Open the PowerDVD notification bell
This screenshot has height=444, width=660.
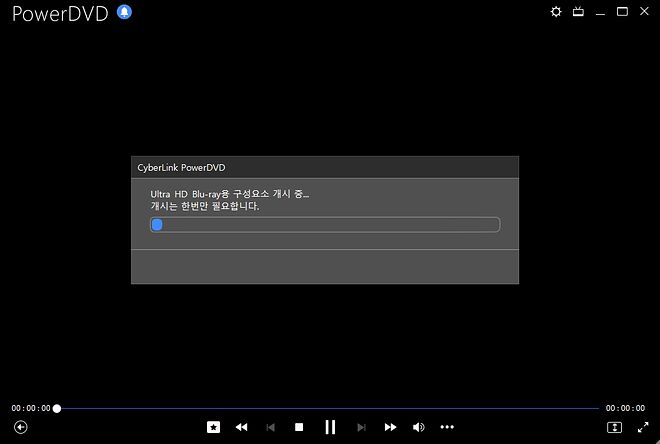[124, 12]
